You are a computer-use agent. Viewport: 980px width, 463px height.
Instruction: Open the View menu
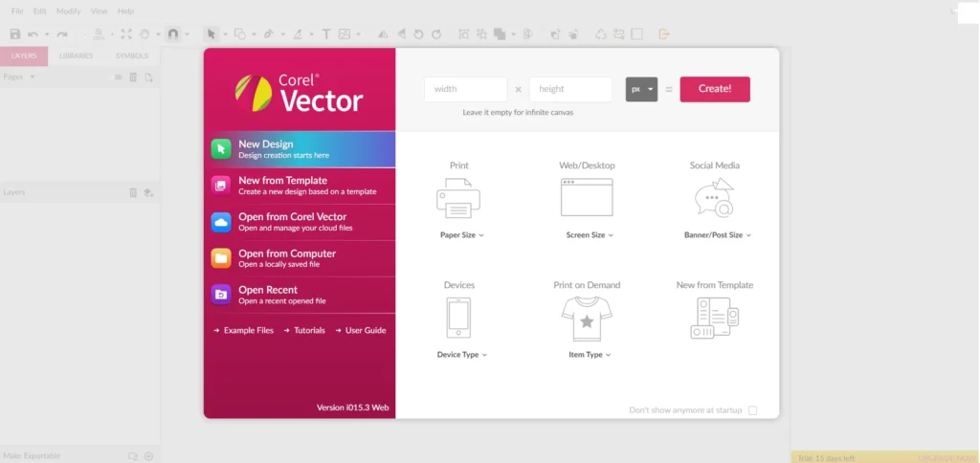pyautogui.click(x=99, y=11)
